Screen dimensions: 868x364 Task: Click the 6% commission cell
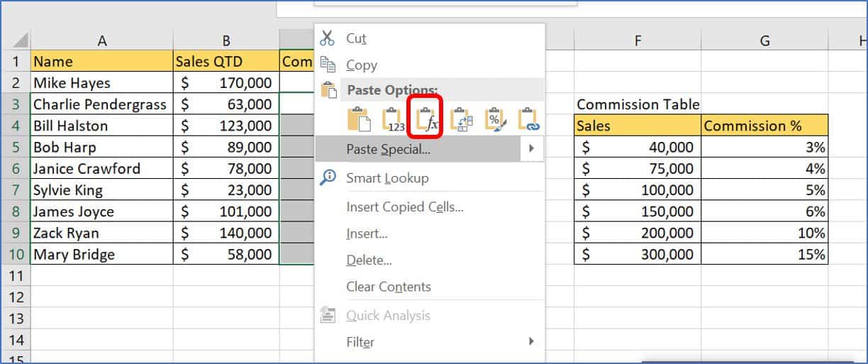pyautogui.click(x=764, y=211)
